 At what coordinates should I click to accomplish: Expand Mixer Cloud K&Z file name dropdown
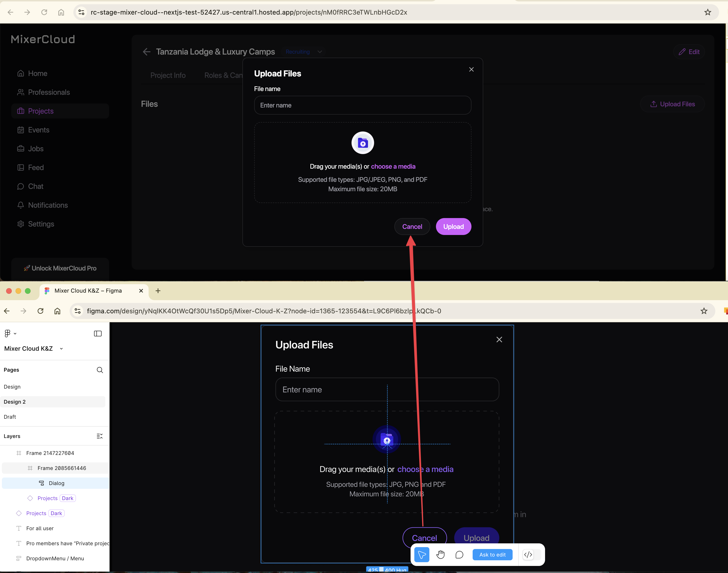coord(61,349)
